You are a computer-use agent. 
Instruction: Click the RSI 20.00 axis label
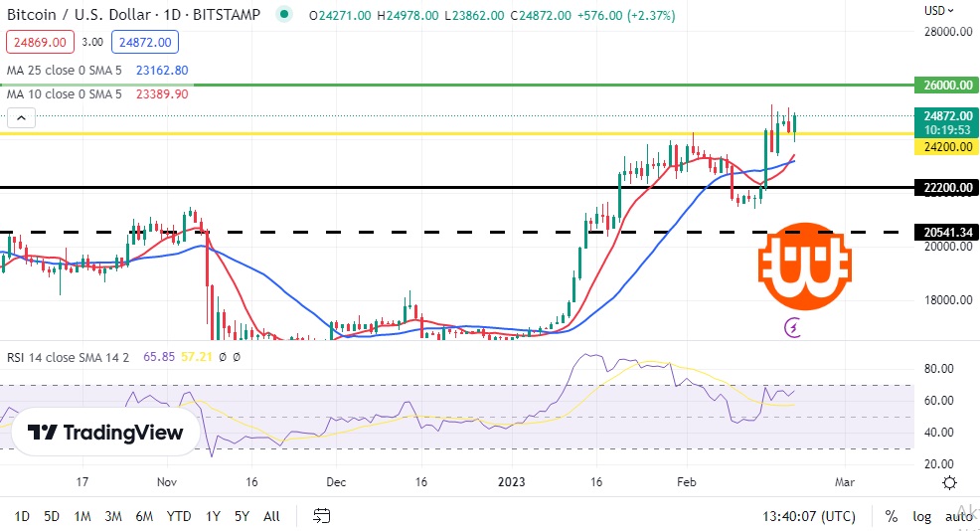tap(938, 464)
